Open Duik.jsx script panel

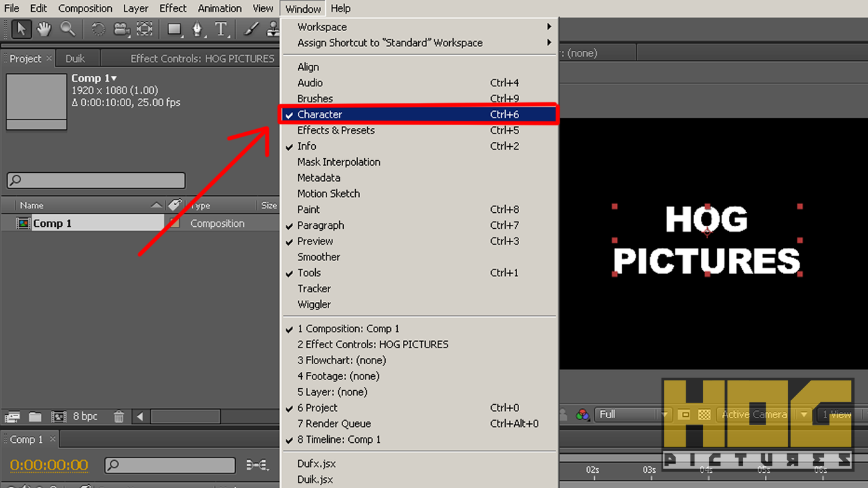point(315,479)
